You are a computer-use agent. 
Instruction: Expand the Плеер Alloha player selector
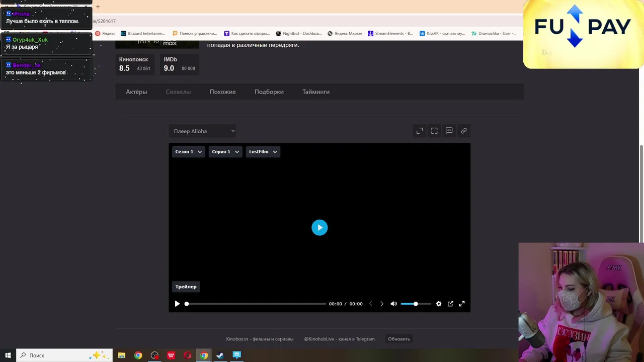click(202, 131)
